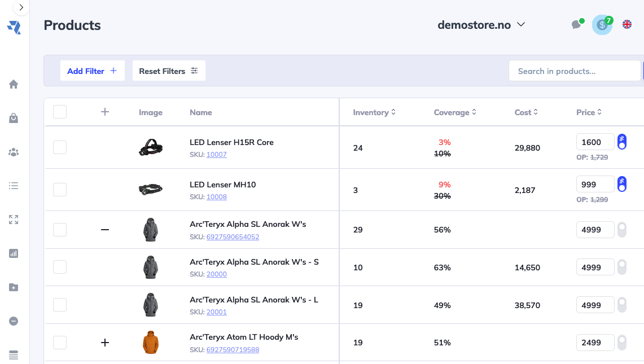Open the chat messages bubble

576,25
